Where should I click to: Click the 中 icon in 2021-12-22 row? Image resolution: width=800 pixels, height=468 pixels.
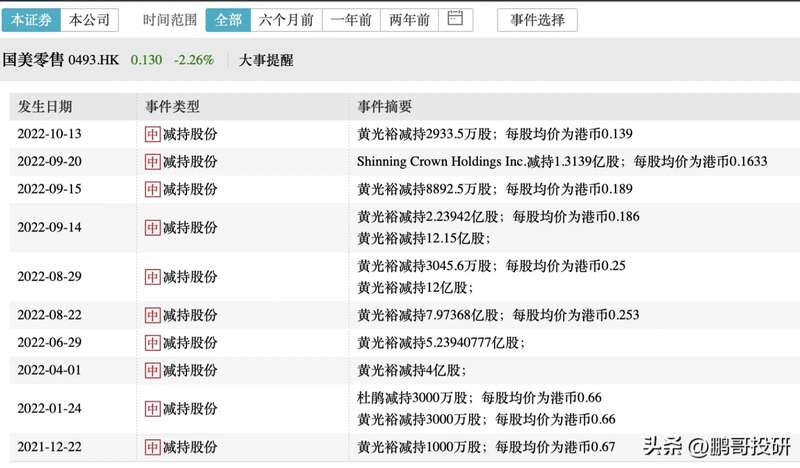tap(153, 447)
